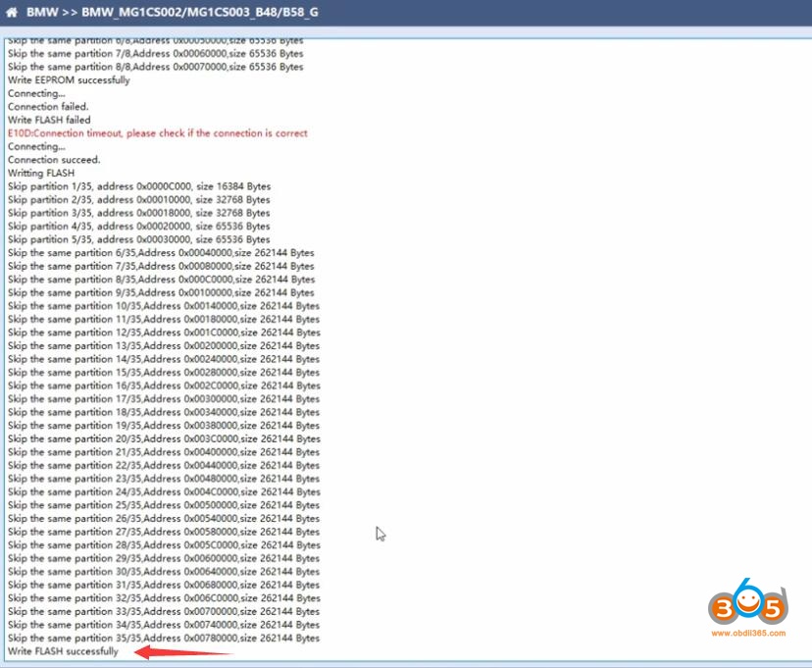812x668 pixels.
Task: Select the 'Writting FLASH' log line
Action: [41, 173]
